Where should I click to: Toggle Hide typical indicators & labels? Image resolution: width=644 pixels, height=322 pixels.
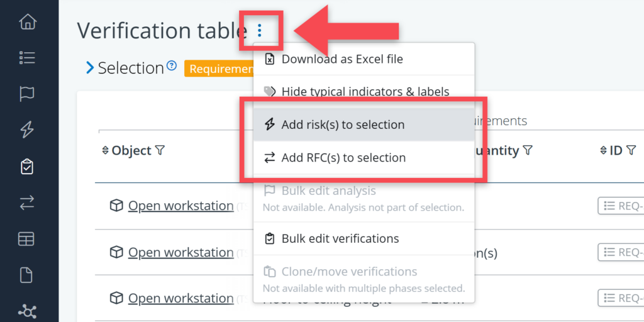(x=365, y=92)
